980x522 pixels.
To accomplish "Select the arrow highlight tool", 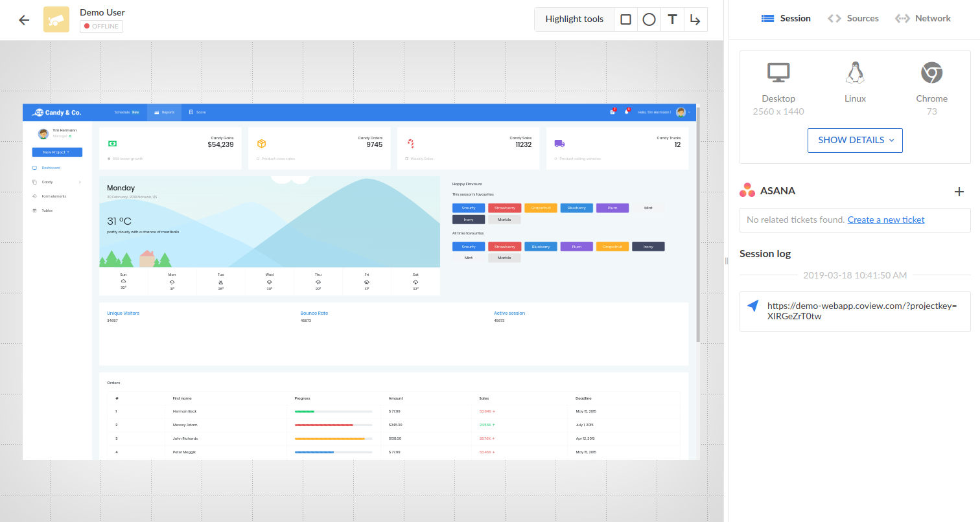I will click(x=695, y=19).
